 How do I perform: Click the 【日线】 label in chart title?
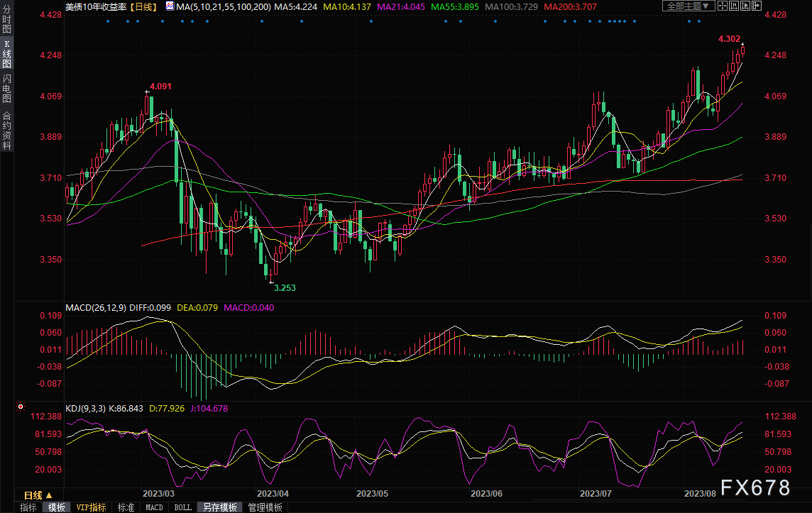click(145, 6)
